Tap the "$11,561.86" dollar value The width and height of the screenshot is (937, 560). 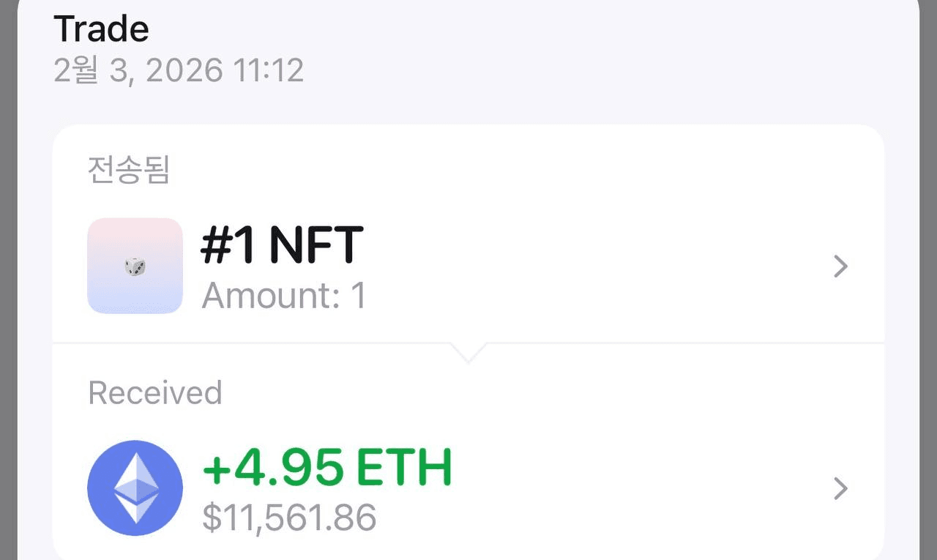289,517
